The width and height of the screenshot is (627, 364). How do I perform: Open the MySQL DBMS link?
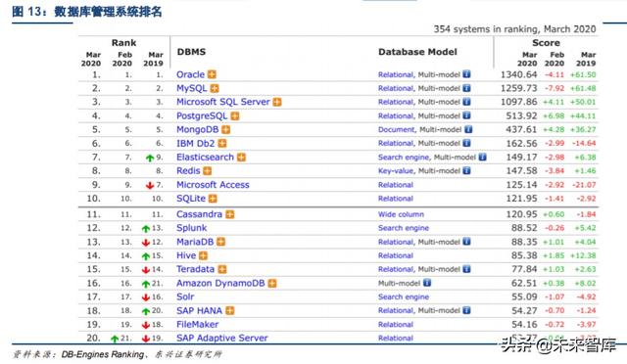192,88
